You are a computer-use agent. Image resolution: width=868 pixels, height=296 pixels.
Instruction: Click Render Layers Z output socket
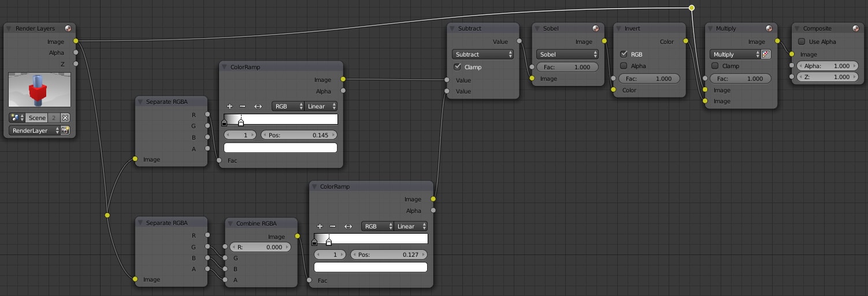(x=76, y=63)
